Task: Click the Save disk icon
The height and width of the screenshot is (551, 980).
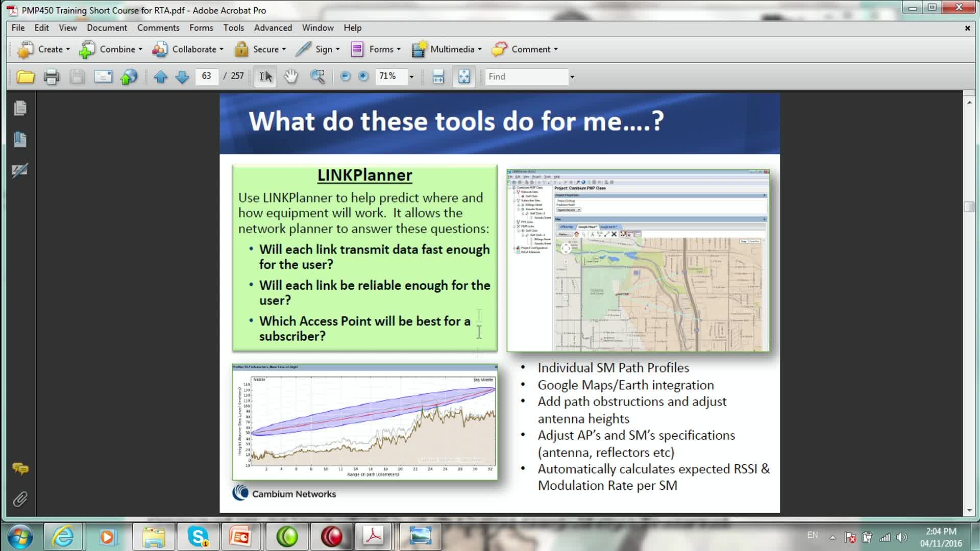Action: [77, 77]
